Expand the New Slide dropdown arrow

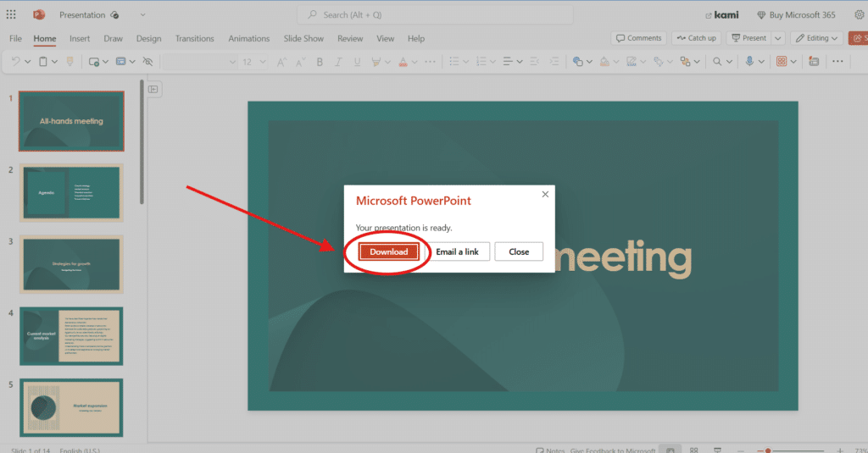point(105,62)
